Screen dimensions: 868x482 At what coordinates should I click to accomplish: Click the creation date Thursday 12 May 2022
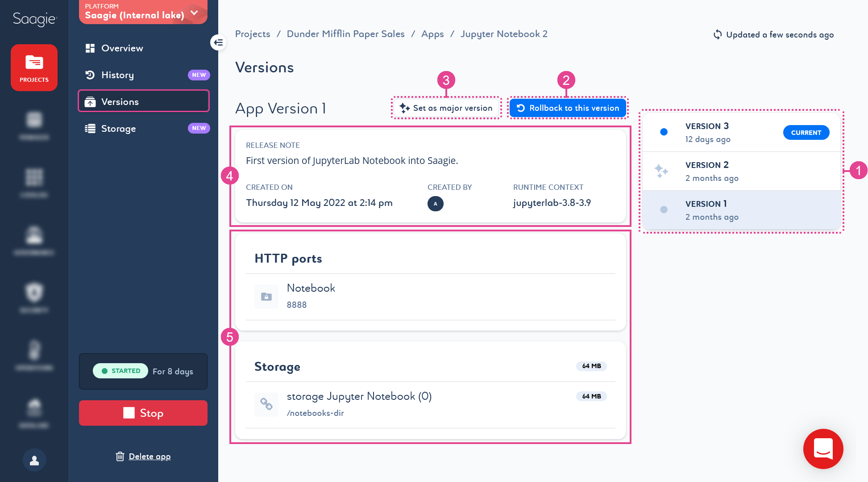click(x=319, y=203)
